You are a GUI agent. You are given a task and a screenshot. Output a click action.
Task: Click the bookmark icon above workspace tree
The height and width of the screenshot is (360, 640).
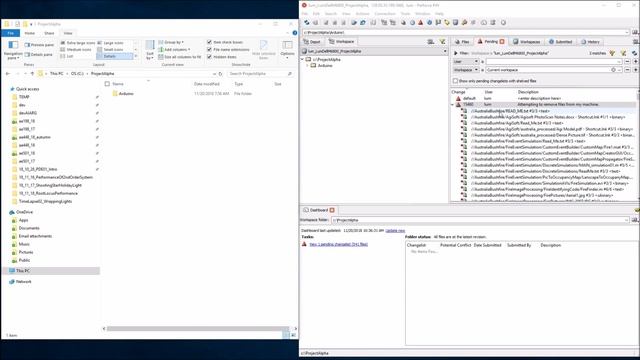click(x=431, y=42)
